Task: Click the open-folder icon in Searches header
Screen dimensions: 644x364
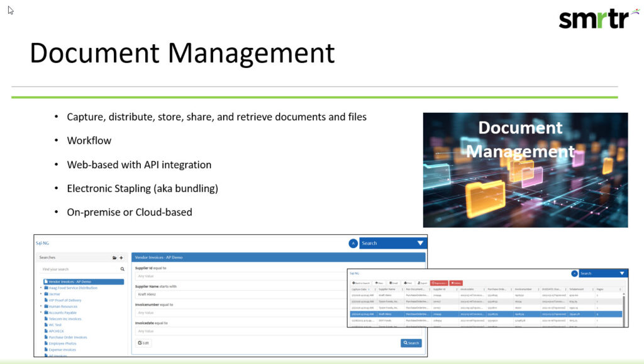Action: click(114, 258)
